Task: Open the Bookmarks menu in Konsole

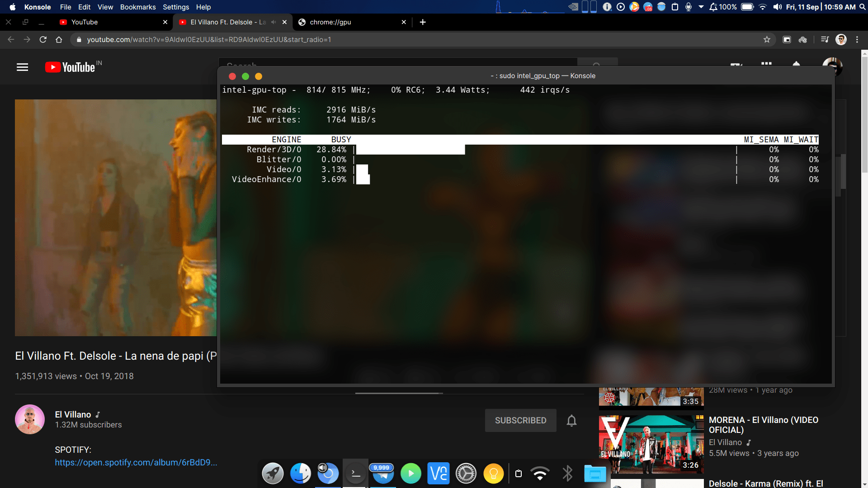Action: pos(137,7)
